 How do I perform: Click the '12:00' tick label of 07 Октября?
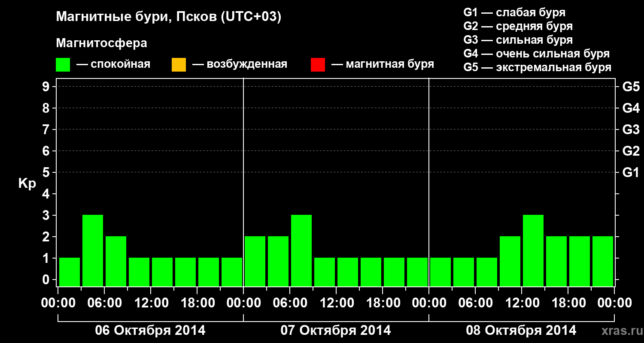coord(337,303)
